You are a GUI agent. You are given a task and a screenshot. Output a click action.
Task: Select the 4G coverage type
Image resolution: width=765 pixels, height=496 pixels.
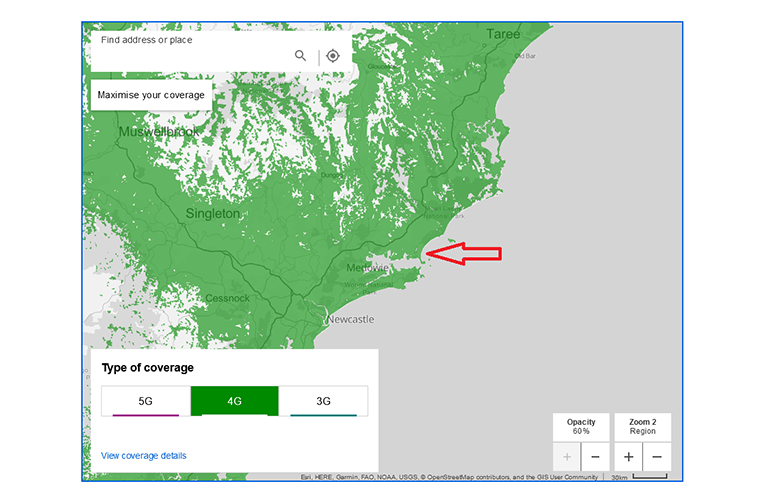(234, 401)
